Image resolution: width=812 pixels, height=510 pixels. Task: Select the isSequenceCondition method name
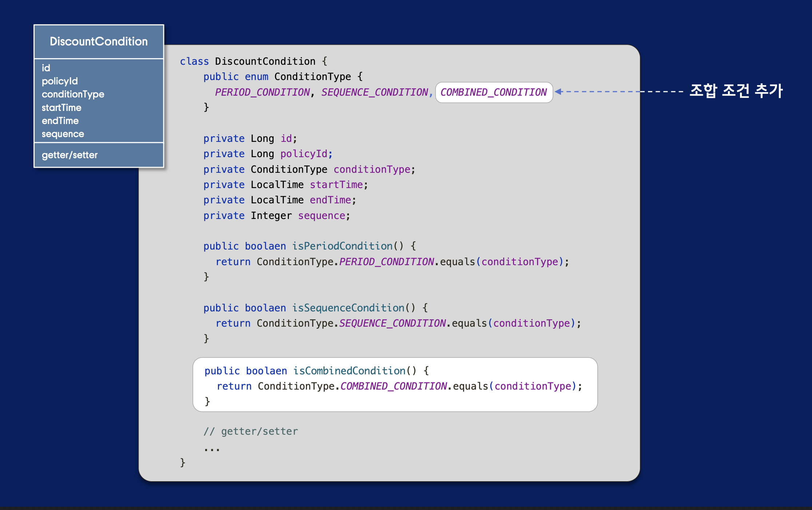click(348, 308)
